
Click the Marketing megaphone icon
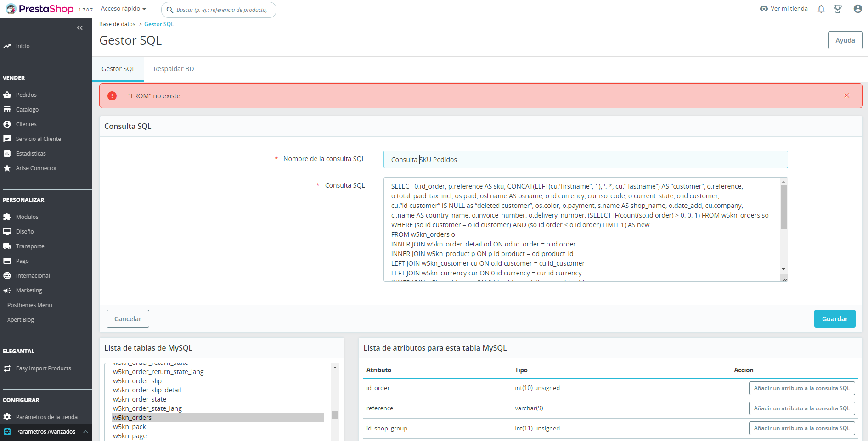[7, 290]
